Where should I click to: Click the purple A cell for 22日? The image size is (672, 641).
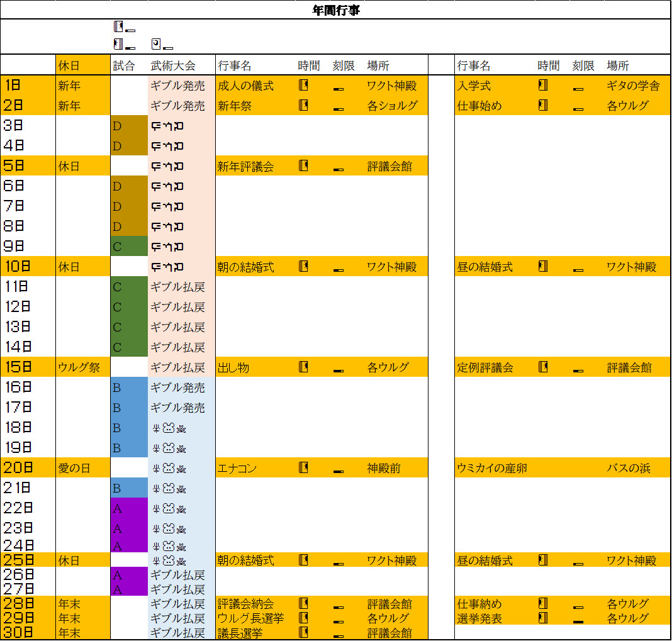(129, 508)
